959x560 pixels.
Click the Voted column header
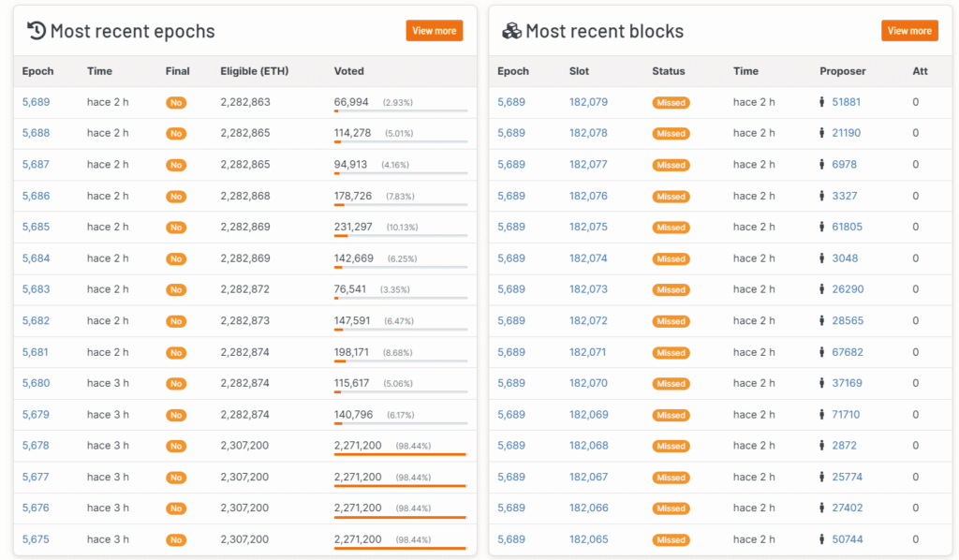point(348,71)
